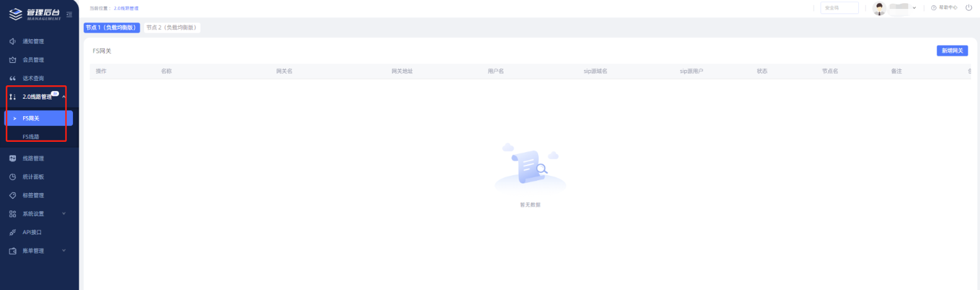Click the 话术查询 quote icon

12,78
